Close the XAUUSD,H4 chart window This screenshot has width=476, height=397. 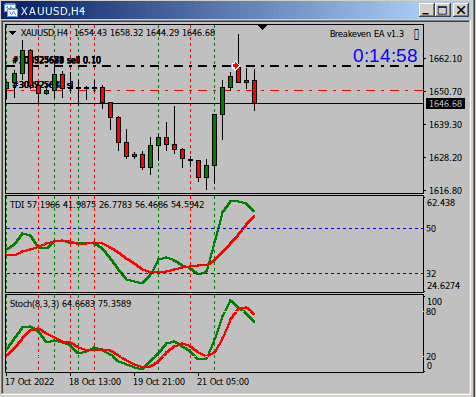[461, 10]
